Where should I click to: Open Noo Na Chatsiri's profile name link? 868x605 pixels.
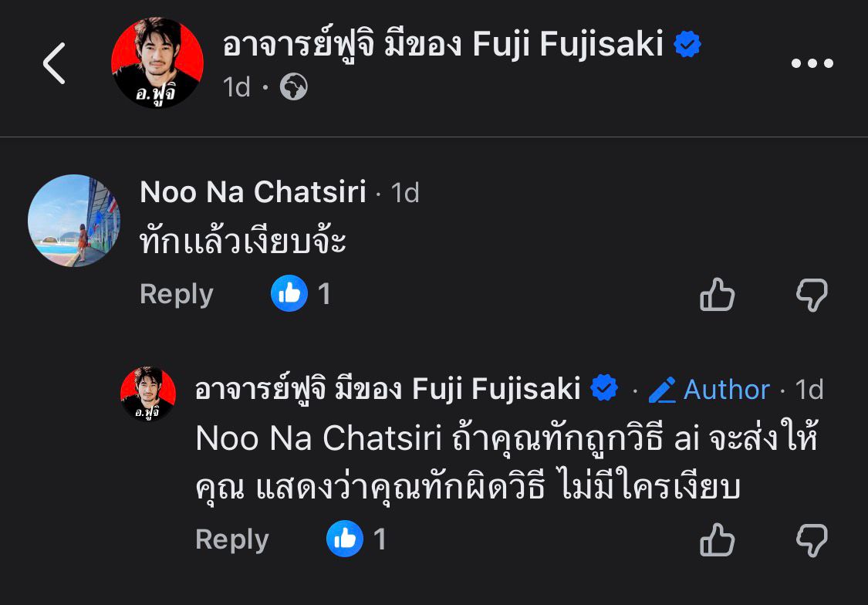pyautogui.click(x=252, y=192)
